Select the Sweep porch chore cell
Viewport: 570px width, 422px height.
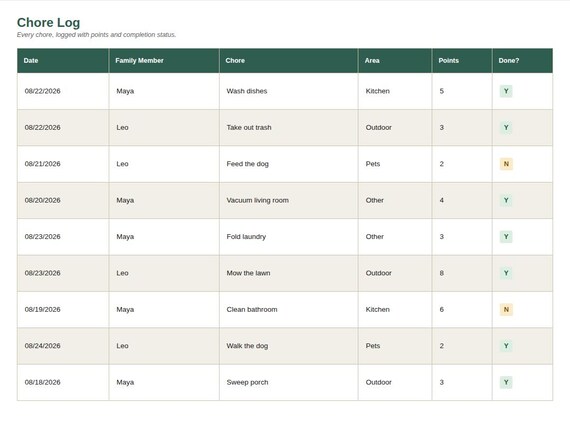[289, 382]
